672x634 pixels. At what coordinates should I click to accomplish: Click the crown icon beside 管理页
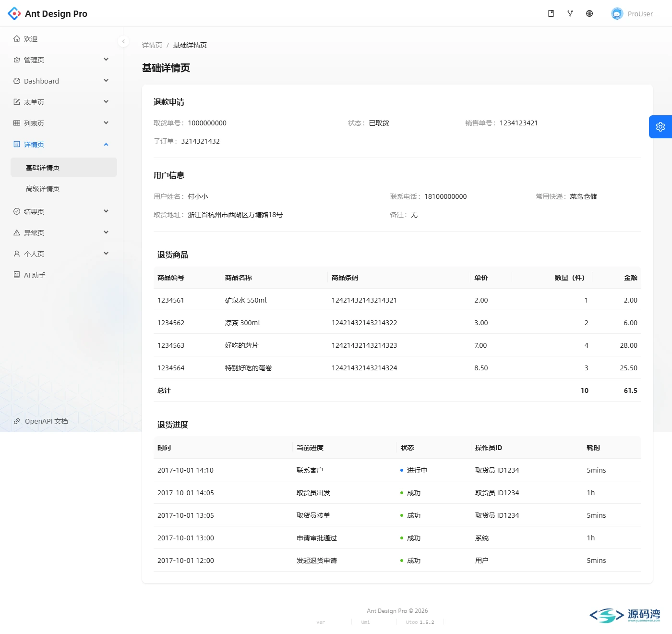point(17,60)
